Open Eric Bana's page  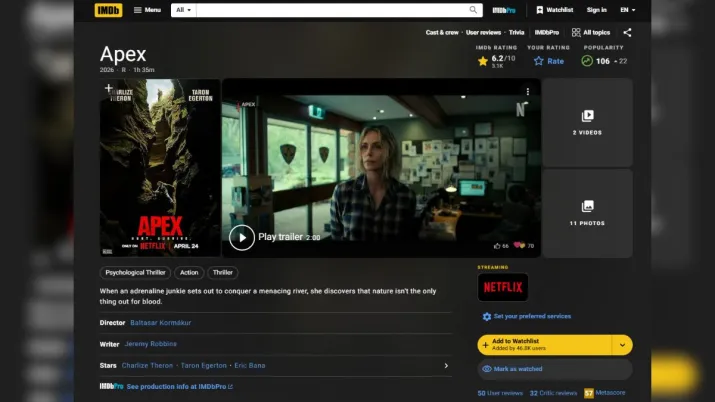(250, 366)
